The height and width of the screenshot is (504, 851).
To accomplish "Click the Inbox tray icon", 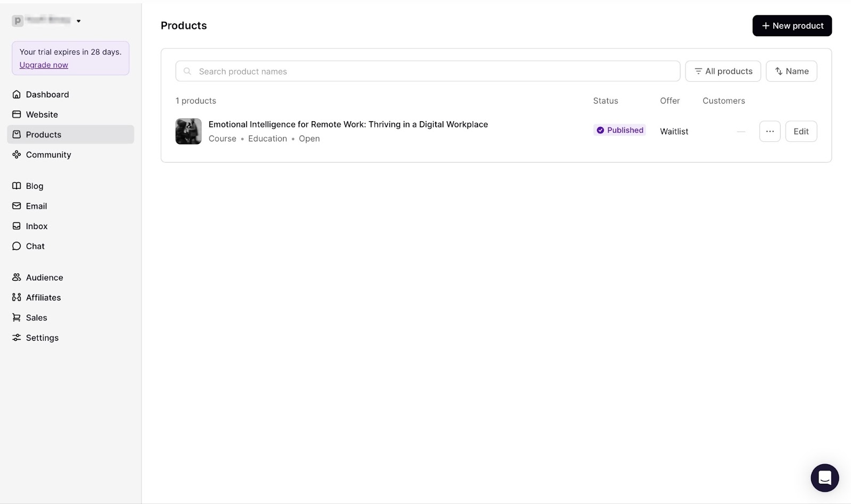I will click(16, 226).
